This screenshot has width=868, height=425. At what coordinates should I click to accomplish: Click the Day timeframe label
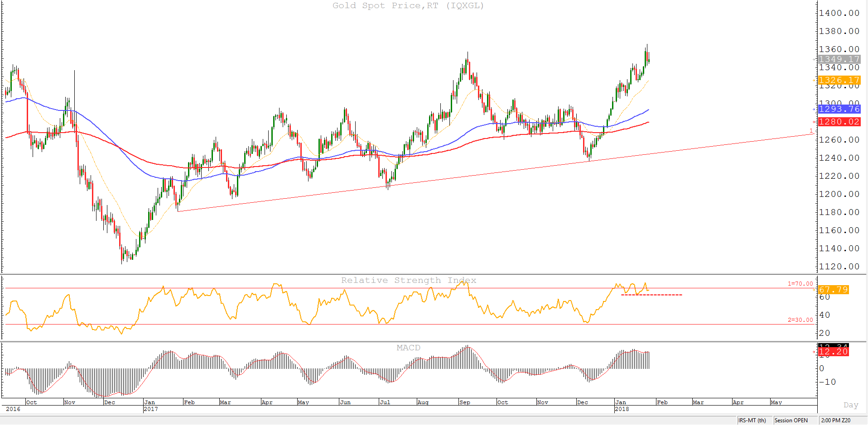851,405
